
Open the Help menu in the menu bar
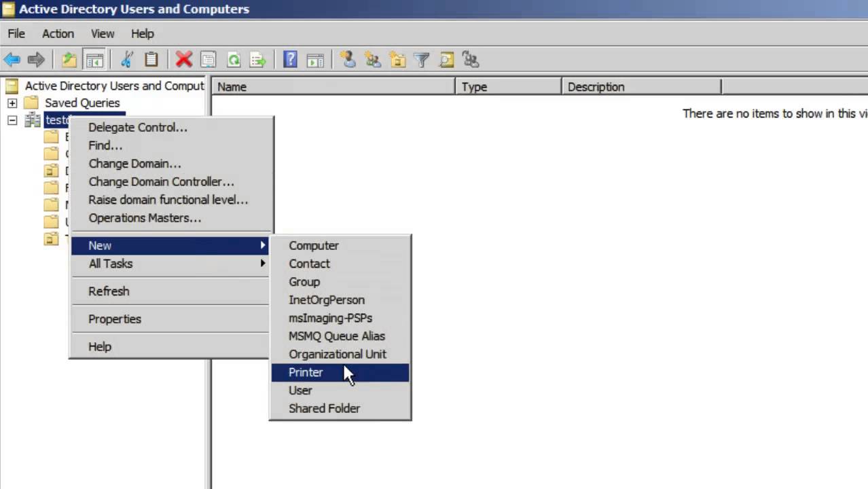[143, 33]
